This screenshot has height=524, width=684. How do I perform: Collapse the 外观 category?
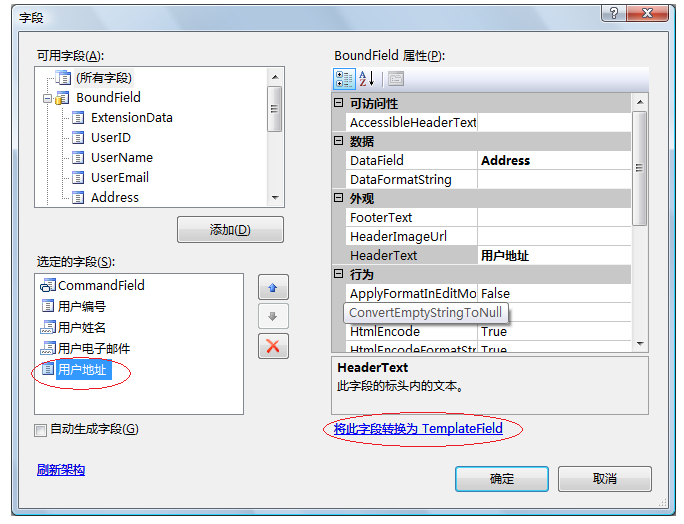[339, 198]
